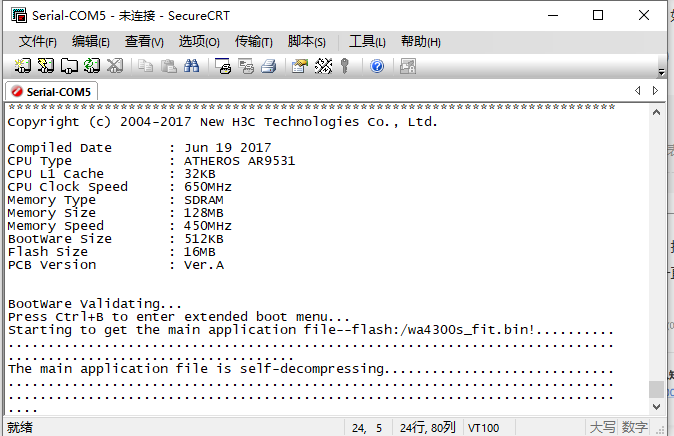The width and height of the screenshot is (674, 436).
Task: Click the 'VT100' emulation status entry
Action: pyautogui.click(x=484, y=428)
